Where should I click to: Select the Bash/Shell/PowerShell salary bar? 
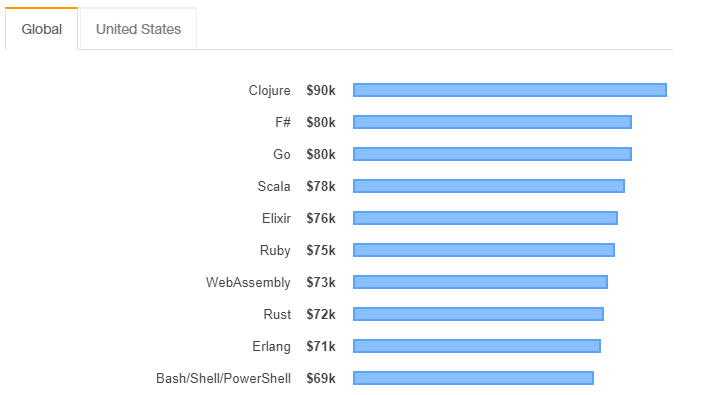tap(474, 378)
